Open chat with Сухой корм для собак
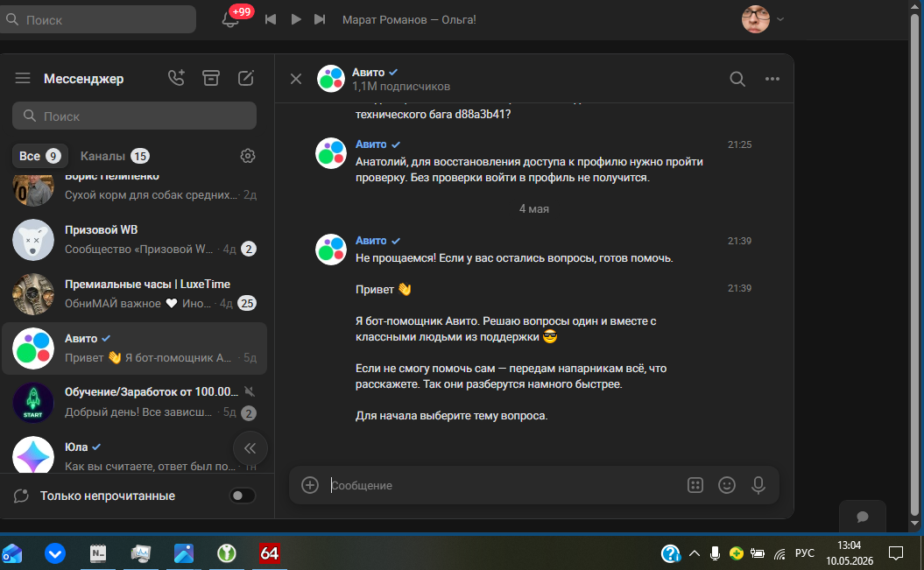 click(134, 188)
